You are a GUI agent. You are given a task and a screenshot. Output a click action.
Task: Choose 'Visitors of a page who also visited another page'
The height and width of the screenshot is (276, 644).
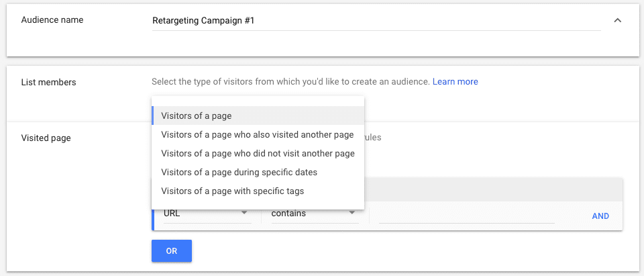258,135
